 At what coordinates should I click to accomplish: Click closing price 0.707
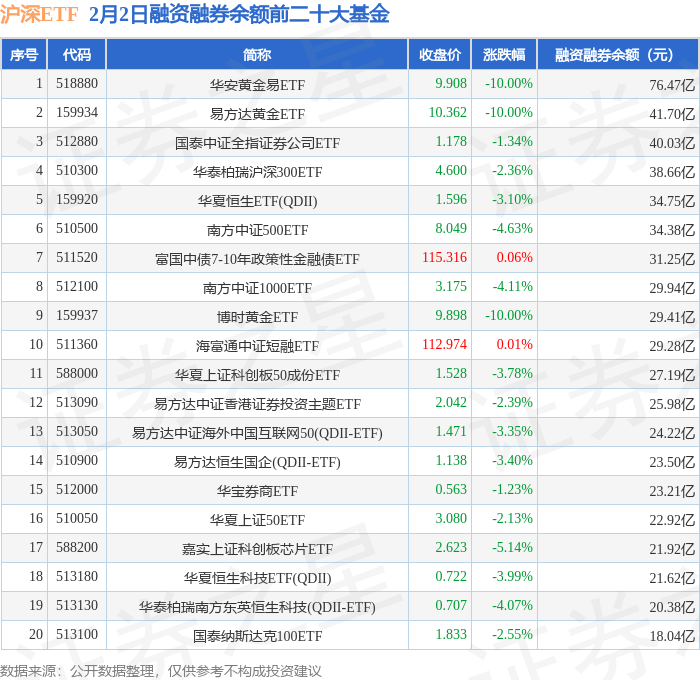pos(451,606)
